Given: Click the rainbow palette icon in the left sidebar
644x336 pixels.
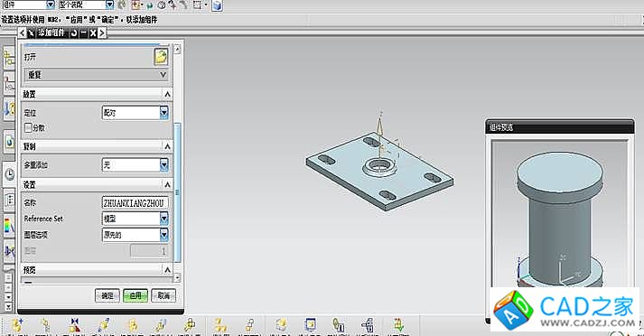Looking at the screenshot, I should [x=9, y=227].
